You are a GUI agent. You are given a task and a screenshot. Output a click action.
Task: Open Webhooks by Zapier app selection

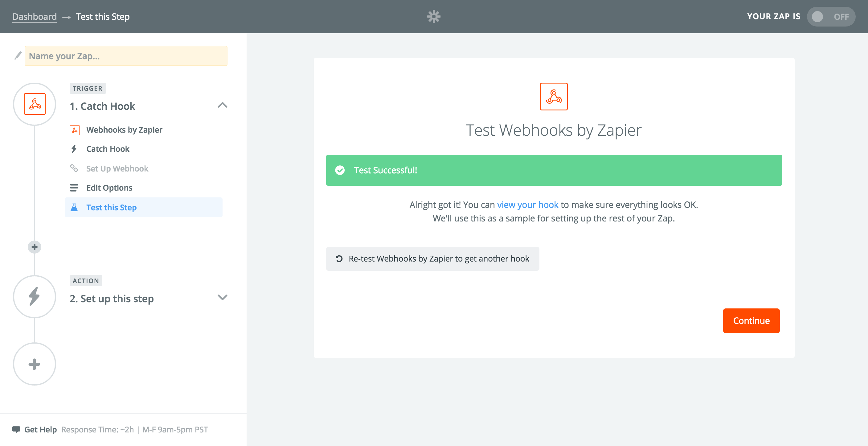click(124, 130)
